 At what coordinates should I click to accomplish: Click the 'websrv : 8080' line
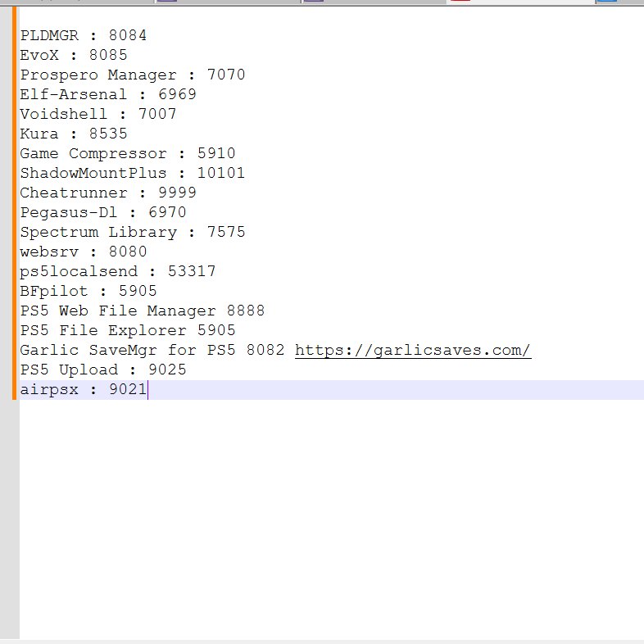point(84,252)
